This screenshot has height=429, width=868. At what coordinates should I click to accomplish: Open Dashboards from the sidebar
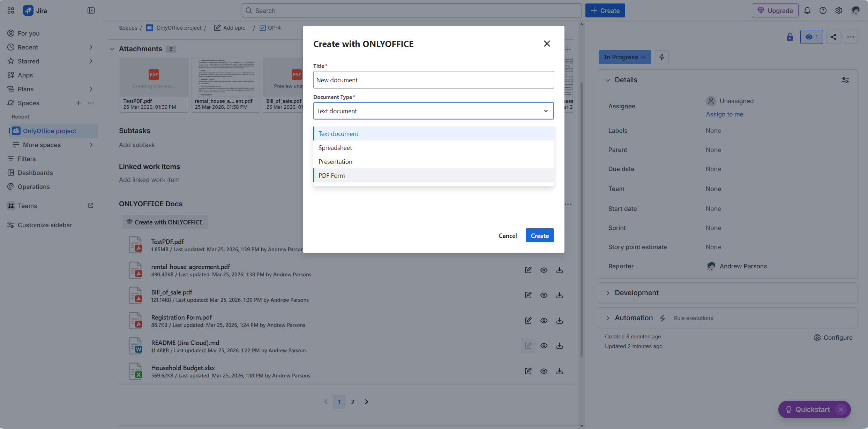35,173
